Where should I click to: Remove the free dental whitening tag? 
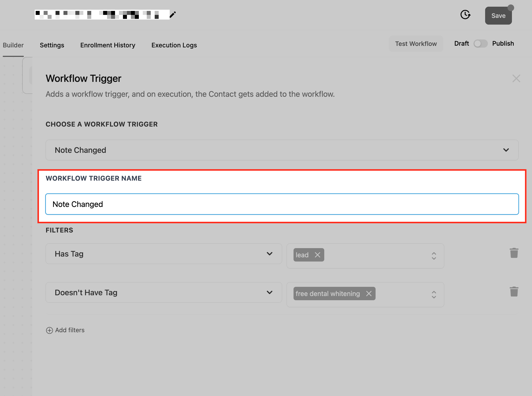click(x=369, y=294)
